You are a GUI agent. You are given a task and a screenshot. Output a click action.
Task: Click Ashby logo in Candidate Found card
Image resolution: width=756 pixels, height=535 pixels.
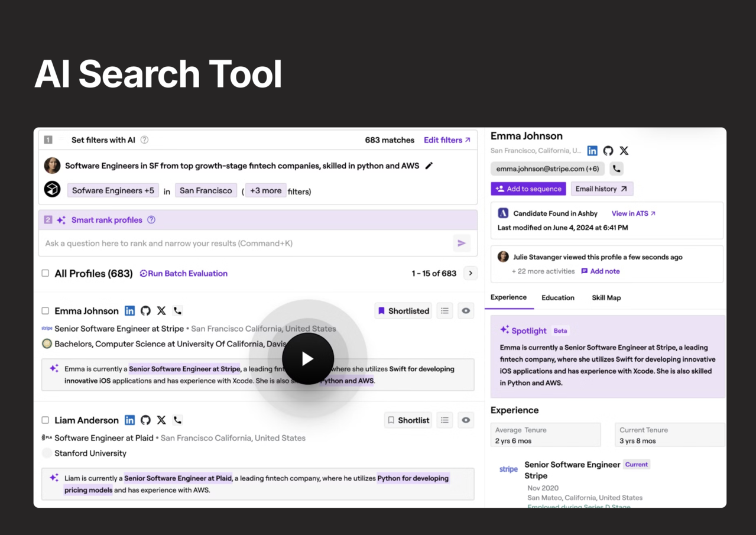coord(503,213)
